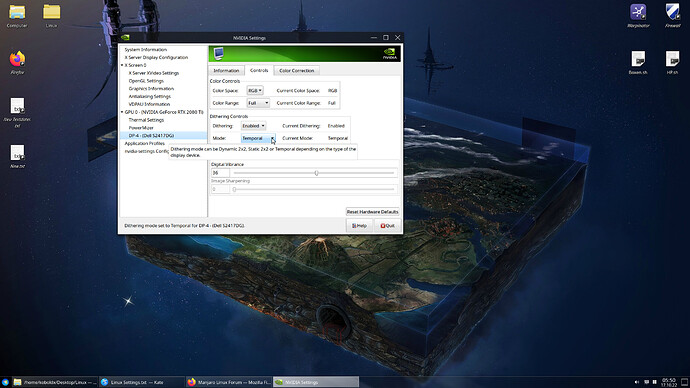The image size is (690, 388).
Task: Switch to the Color Correction tab
Action: [x=297, y=70]
